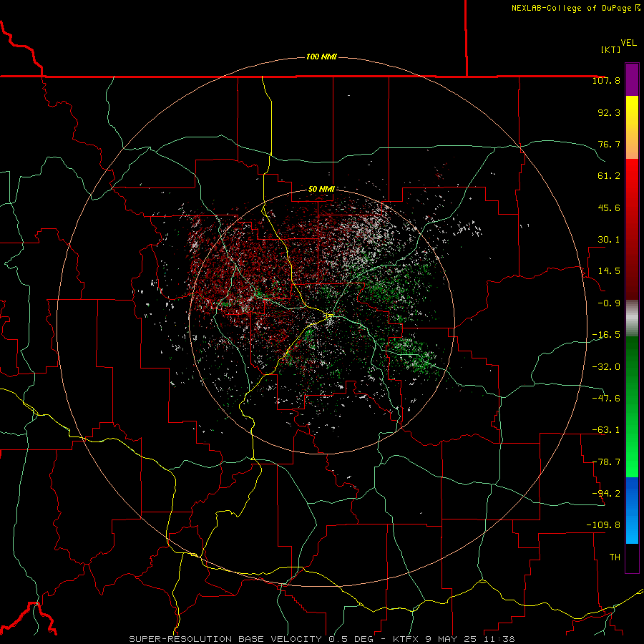Click the -0.9 legend value
This screenshot has width=644, height=644.
[609, 303]
